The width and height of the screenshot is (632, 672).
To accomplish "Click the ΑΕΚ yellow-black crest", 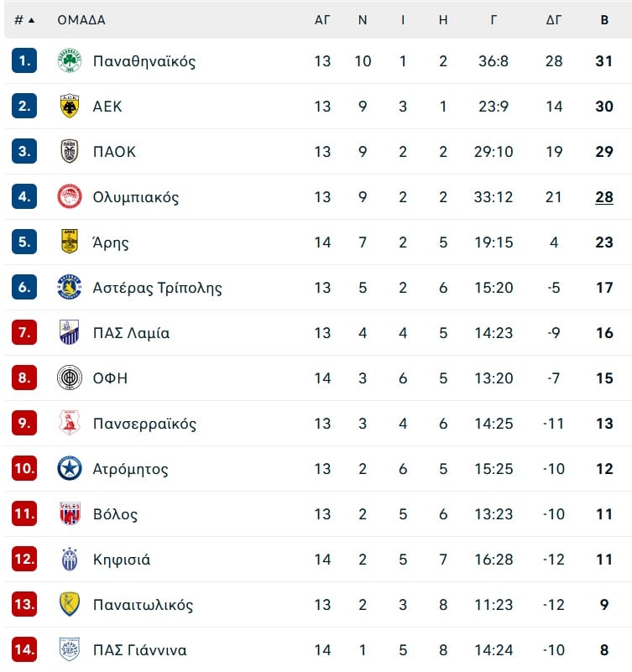I will point(69,106).
